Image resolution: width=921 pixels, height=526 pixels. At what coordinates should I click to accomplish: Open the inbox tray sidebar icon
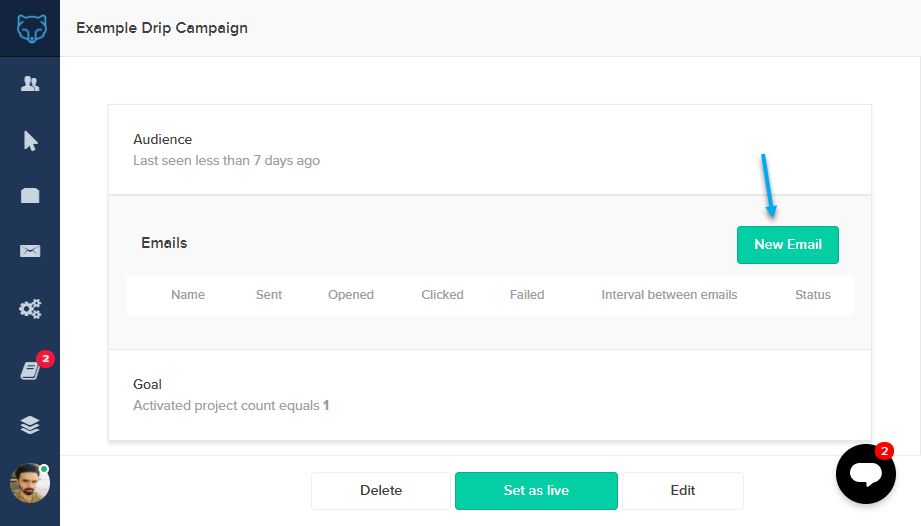[x=30, y=196]
